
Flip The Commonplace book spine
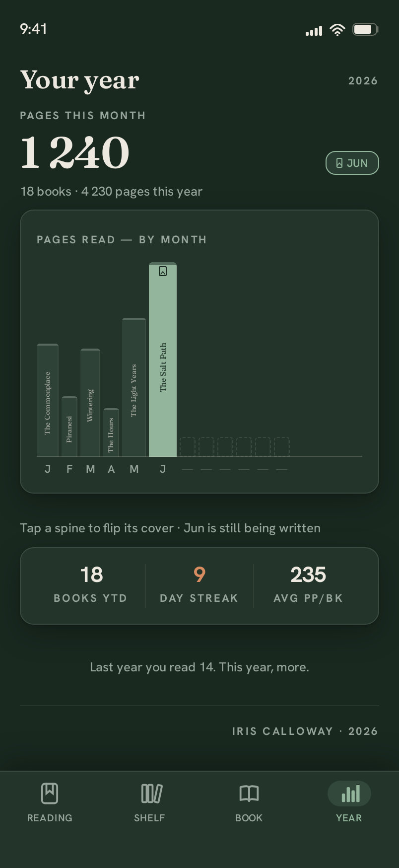click(x=48, y=400)
